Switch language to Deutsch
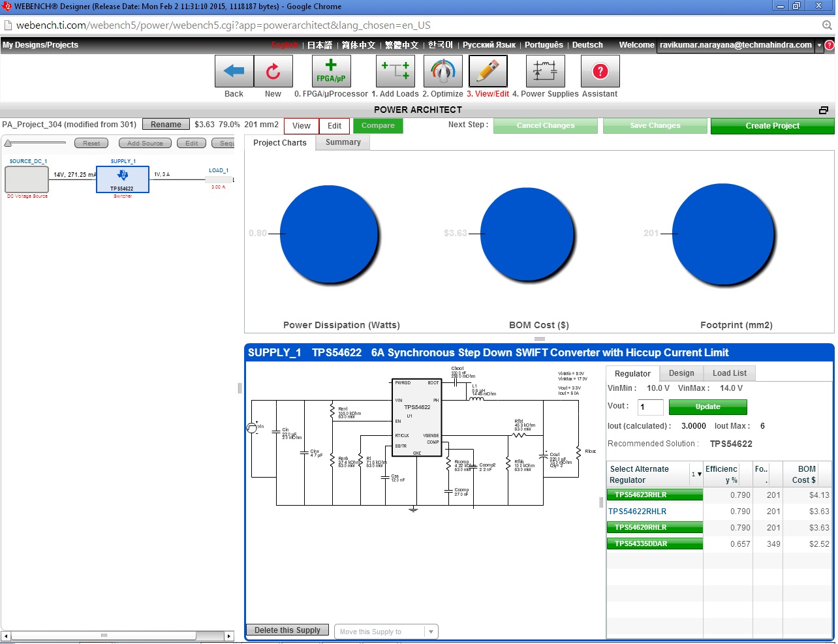This screenshot has width=838, height=644. (587, 45)
